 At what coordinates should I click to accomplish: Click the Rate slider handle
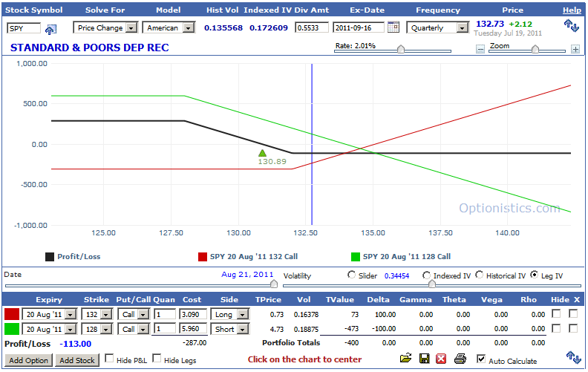400,49
